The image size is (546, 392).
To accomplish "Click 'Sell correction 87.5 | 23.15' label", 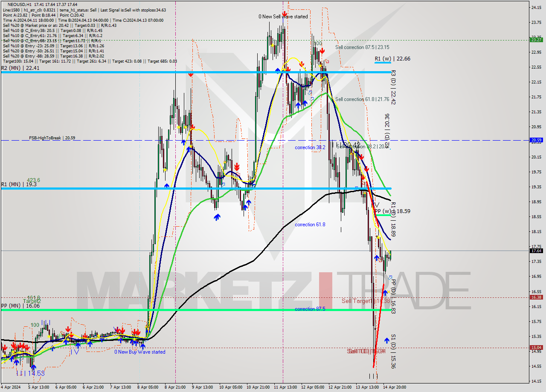I will [x=362, y=47].
